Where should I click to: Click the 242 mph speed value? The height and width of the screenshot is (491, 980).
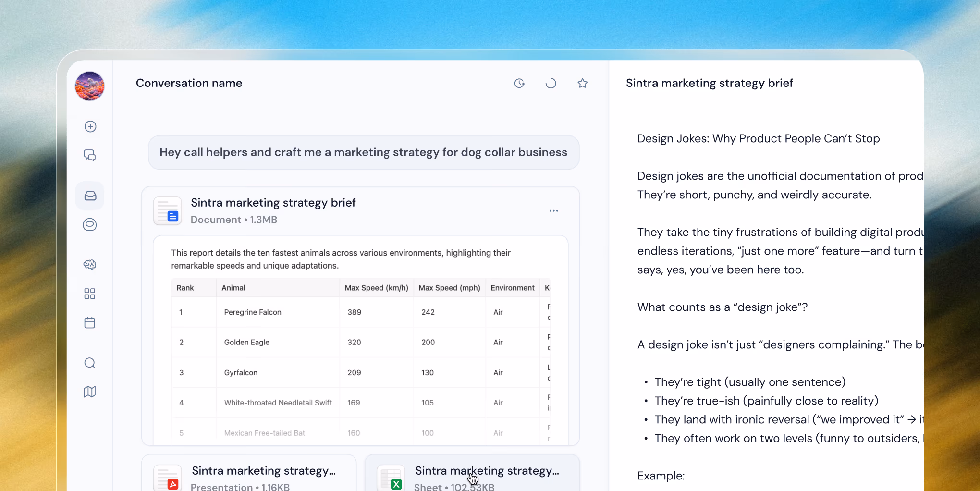click(x=428, y=312)
